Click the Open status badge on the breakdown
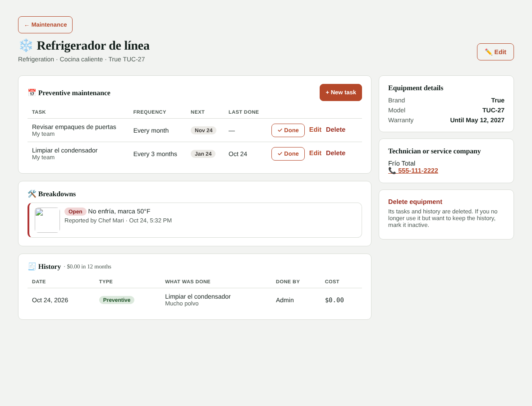This screenshot has height=406, width=532. point(75,212)
